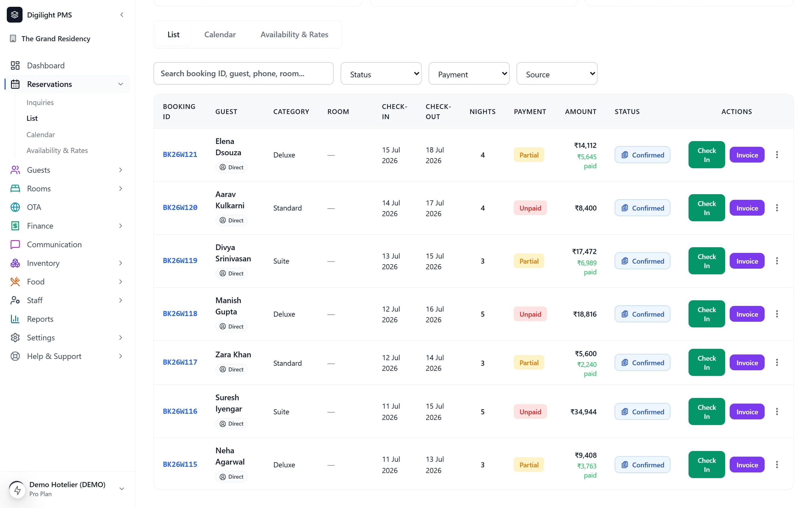Click the Staff user-gear icon
The image size is (812, 508).
coord(15,300)
